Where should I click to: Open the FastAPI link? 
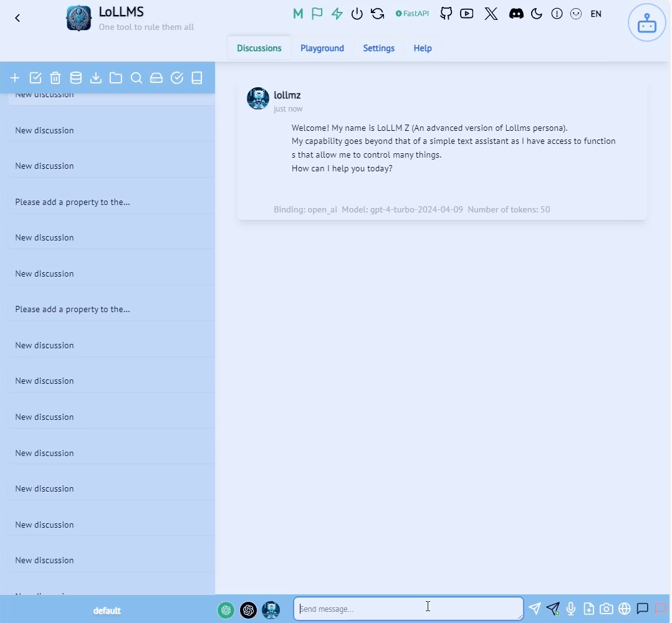[412, 14]
